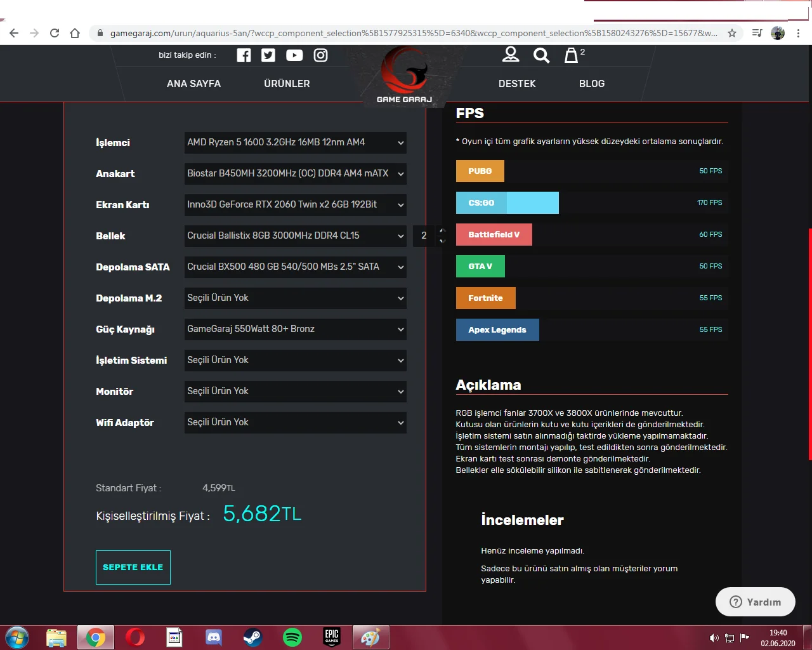This screenshot has height=650, width=812.
Task: Expand the Monitör dropdown
Action: pos(296,392)
